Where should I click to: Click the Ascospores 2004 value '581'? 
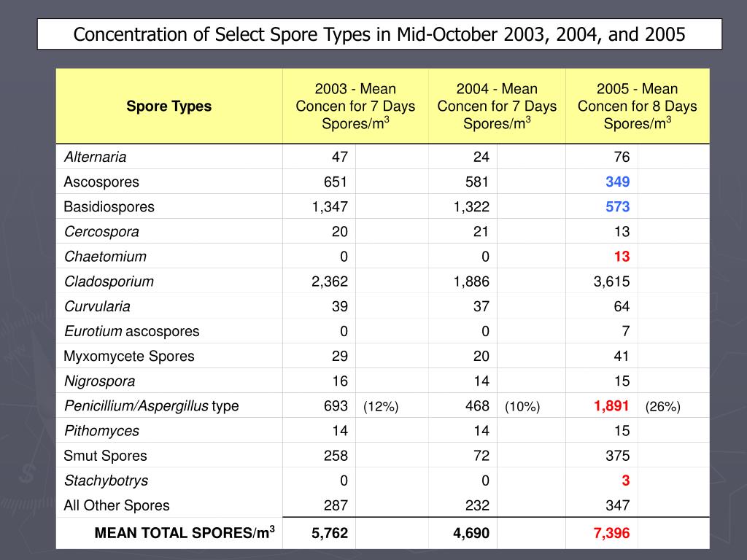click(x=477, y=182)
